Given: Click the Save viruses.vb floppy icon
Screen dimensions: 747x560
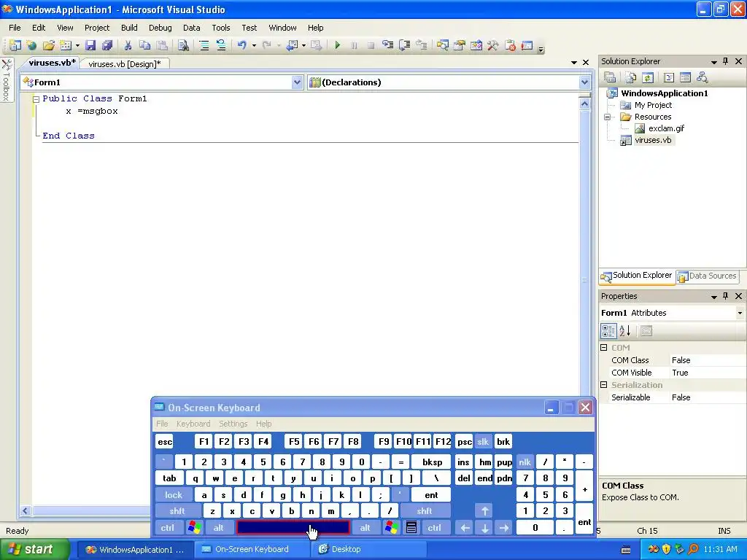Looking at the screenshot, I should click(90, 45).
